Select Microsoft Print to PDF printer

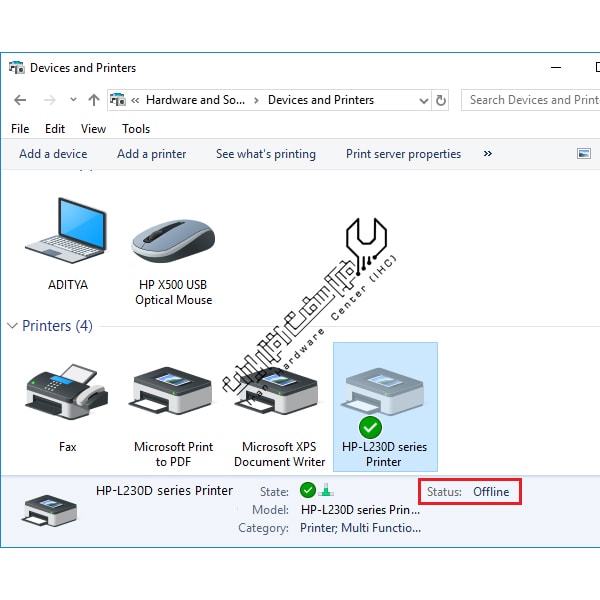tap(173, 416)
